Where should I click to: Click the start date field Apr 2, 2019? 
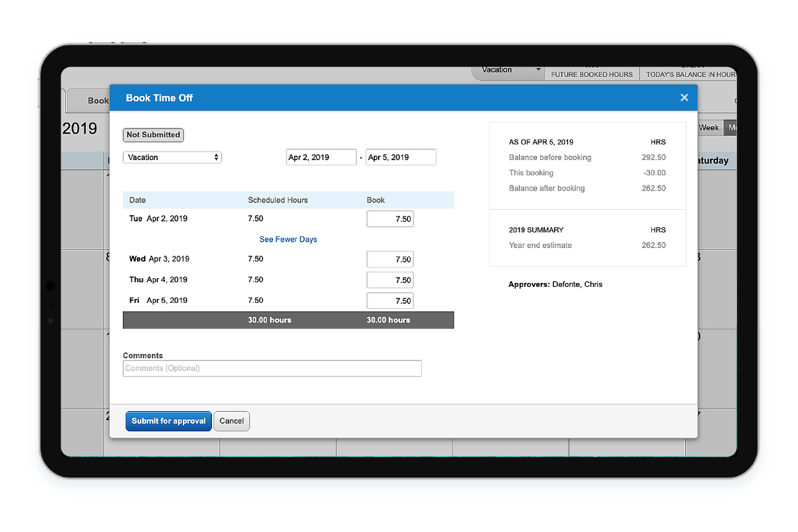click(322, 157)
